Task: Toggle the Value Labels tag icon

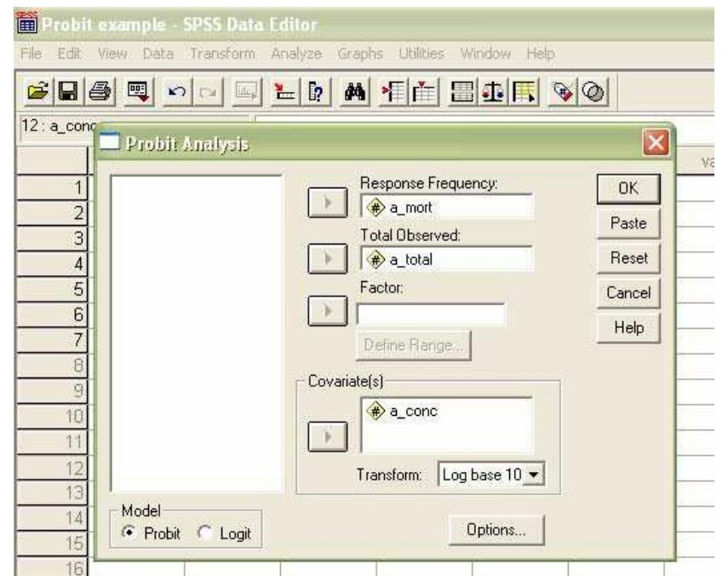Action: 562,91
